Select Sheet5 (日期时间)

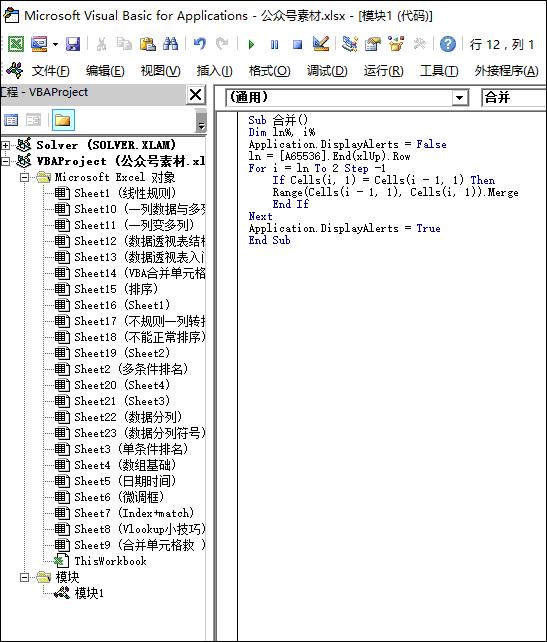115,481
